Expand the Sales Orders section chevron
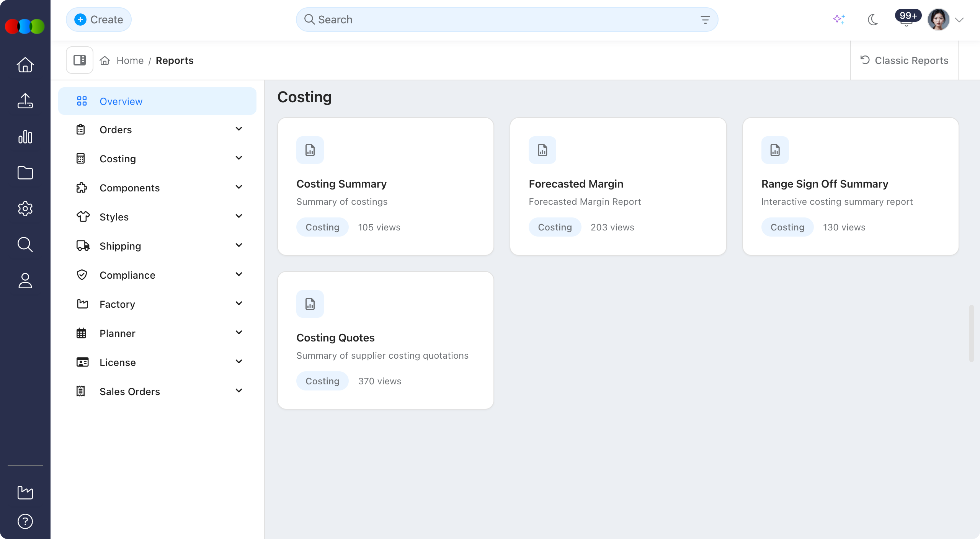Image resolution: width=980 pixels, height=539 pixels. click(239, 391)
